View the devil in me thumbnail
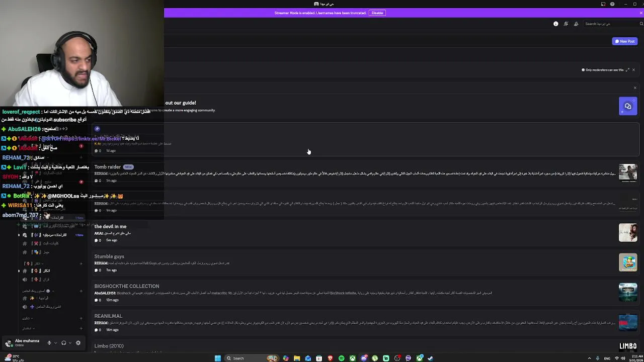 [628, 232]
